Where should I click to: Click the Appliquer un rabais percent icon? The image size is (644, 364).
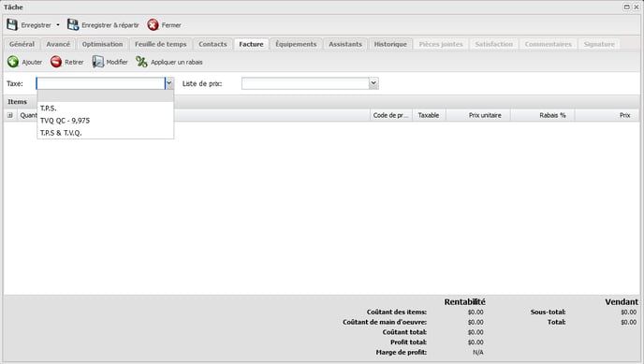pyautogui.click(x=141, y=62)
